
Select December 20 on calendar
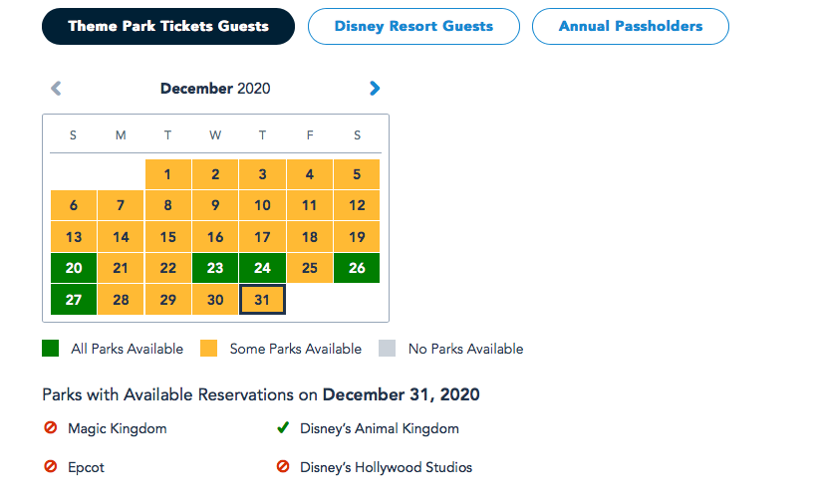click(x=74, y=268)
